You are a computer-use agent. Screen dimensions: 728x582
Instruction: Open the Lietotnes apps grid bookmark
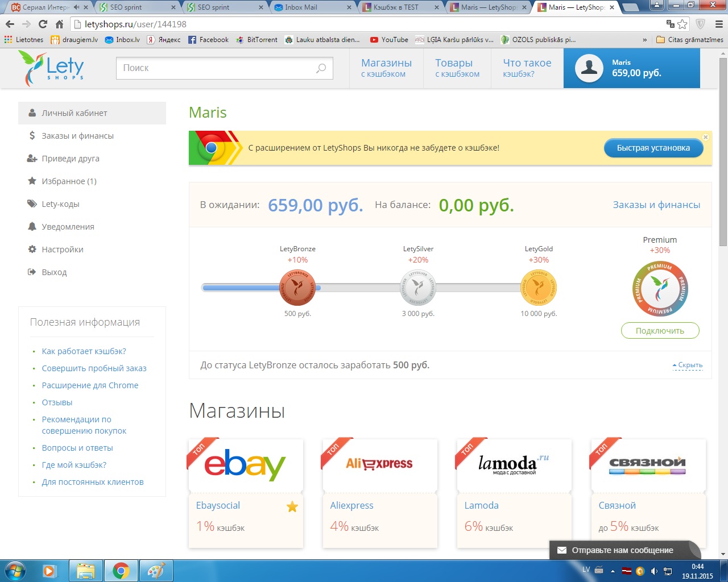(24, 40)
